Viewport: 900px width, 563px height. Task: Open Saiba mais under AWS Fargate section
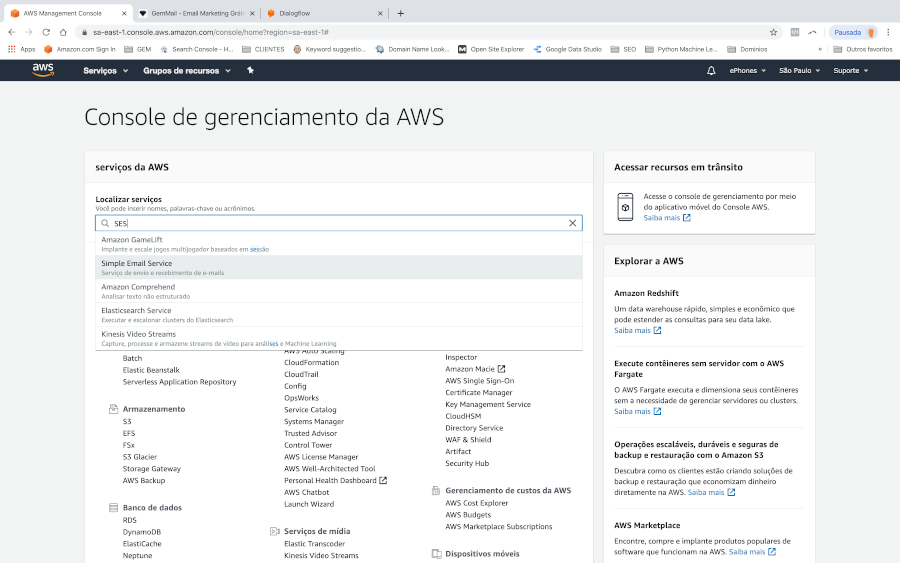click(637, 411)
